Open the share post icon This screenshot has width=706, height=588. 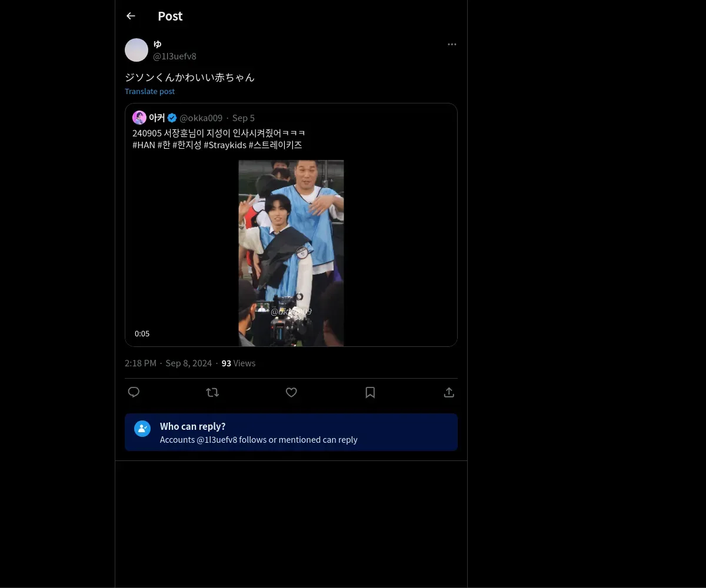pos(449,392)
